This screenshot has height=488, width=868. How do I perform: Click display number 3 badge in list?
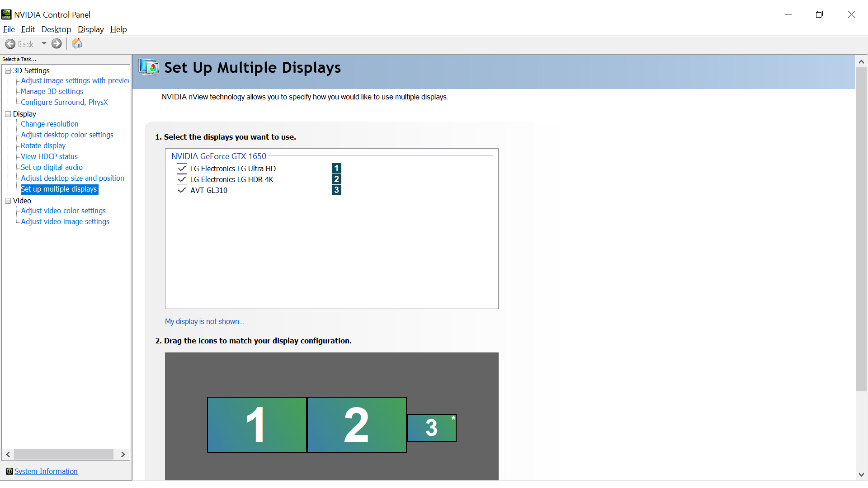coord(336,190)
